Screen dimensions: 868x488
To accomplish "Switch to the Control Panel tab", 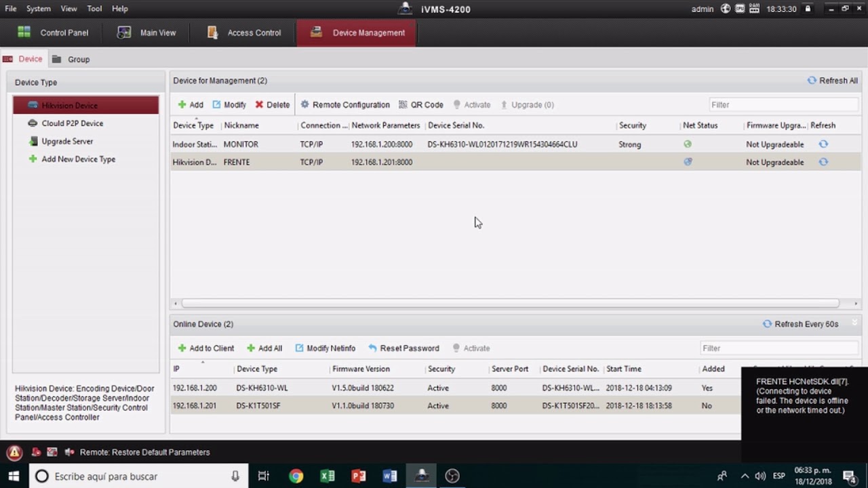I will pyautogui.click(x=53, y=33).
